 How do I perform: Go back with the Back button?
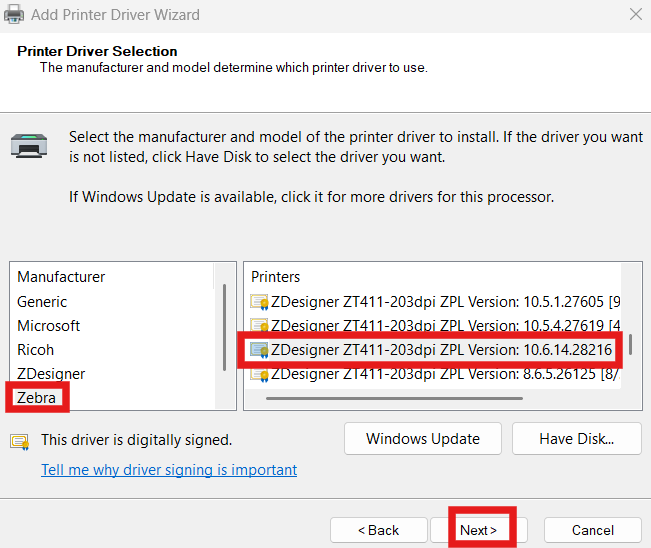point(379,530)
